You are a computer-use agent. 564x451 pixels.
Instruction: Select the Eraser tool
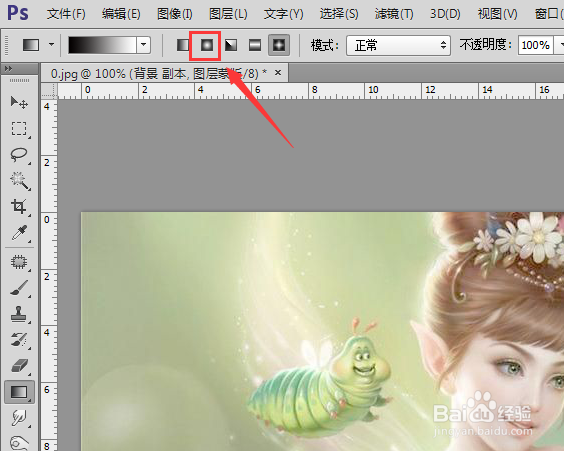(19, 366)
